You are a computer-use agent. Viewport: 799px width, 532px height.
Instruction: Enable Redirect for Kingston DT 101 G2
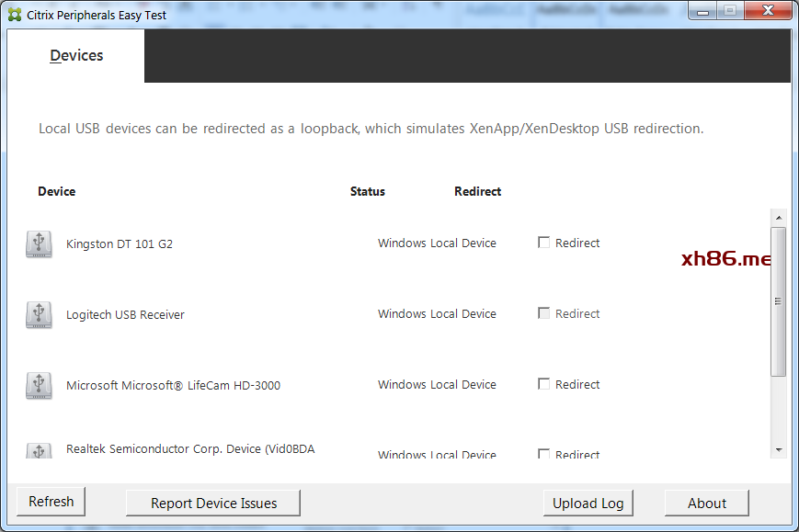coord(543,243)
